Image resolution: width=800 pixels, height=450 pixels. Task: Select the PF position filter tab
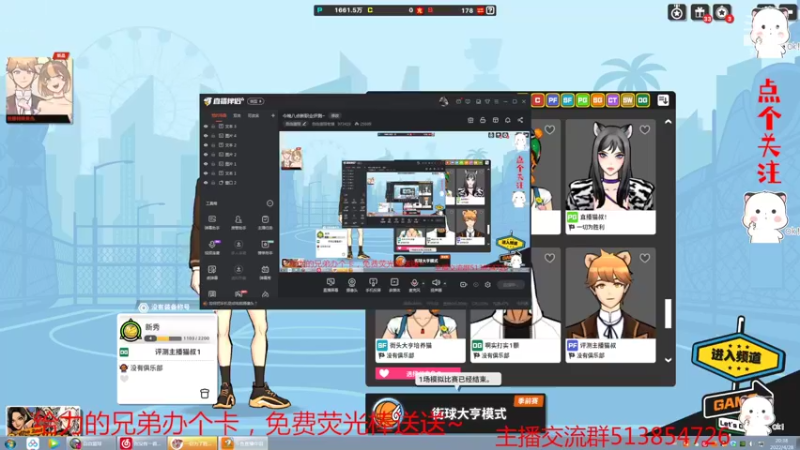click(x=553, y=101)
